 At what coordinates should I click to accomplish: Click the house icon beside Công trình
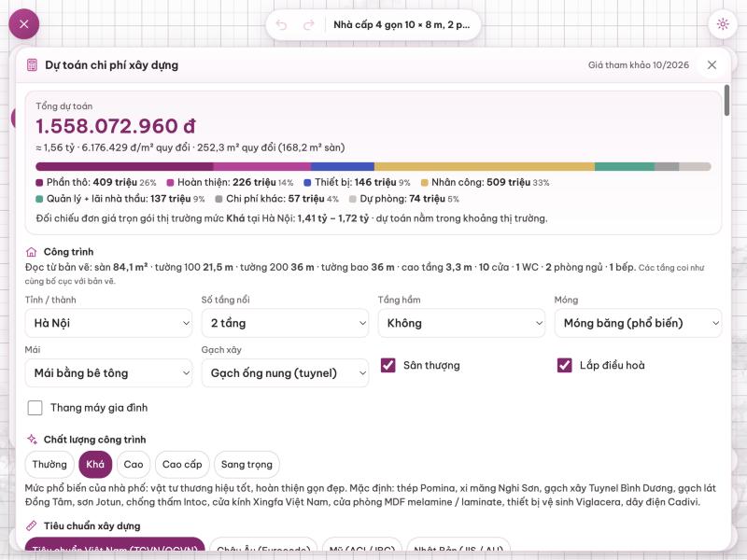click(32, 252)
